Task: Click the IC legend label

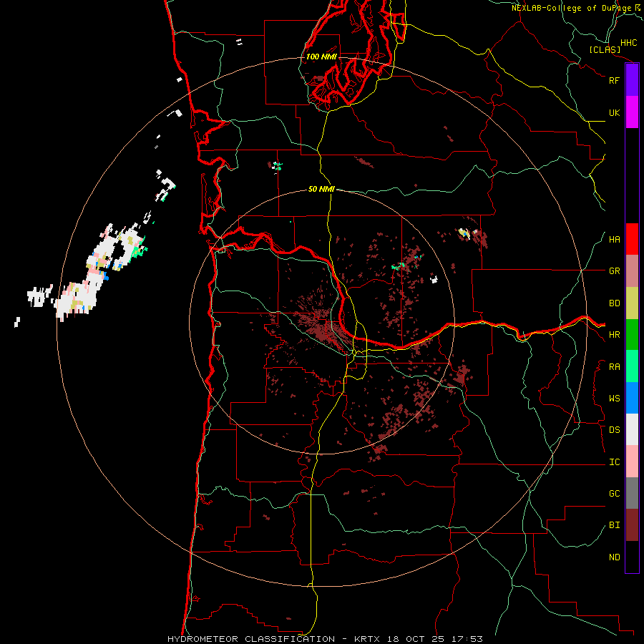Action: (615, 462)
